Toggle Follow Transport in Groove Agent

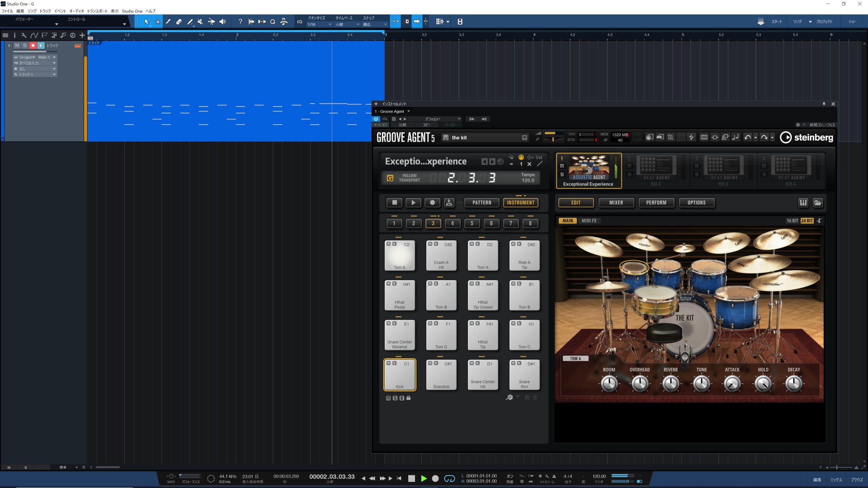click(x=390, y=178)
